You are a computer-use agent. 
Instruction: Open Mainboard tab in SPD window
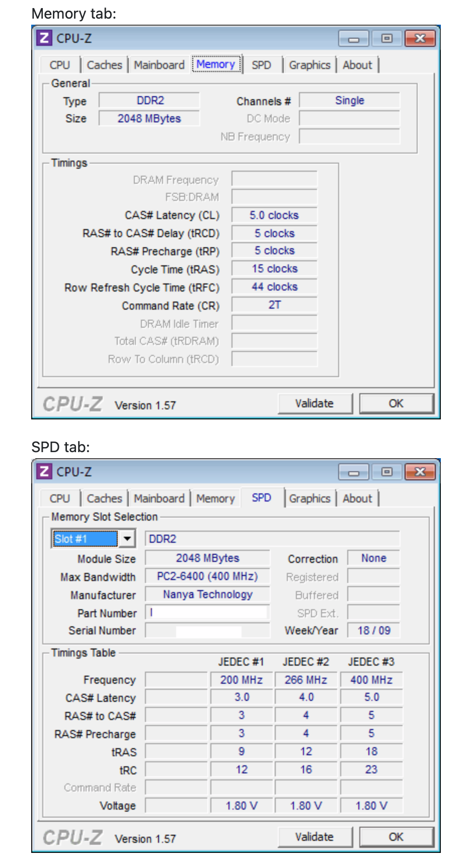click(x=159, y=498)
